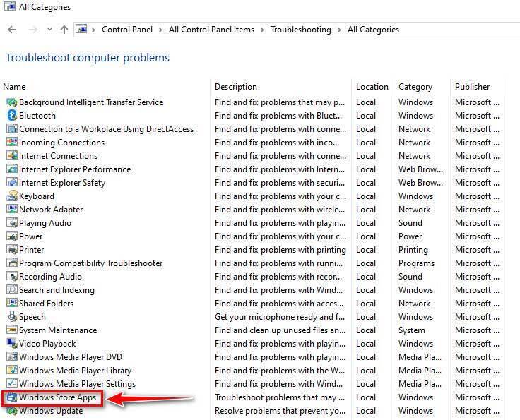The width and height of the screenshot is (520, 420).
Task: Navigate to All Control Panel Items breadcrumb
Action: tap(211, 30)
